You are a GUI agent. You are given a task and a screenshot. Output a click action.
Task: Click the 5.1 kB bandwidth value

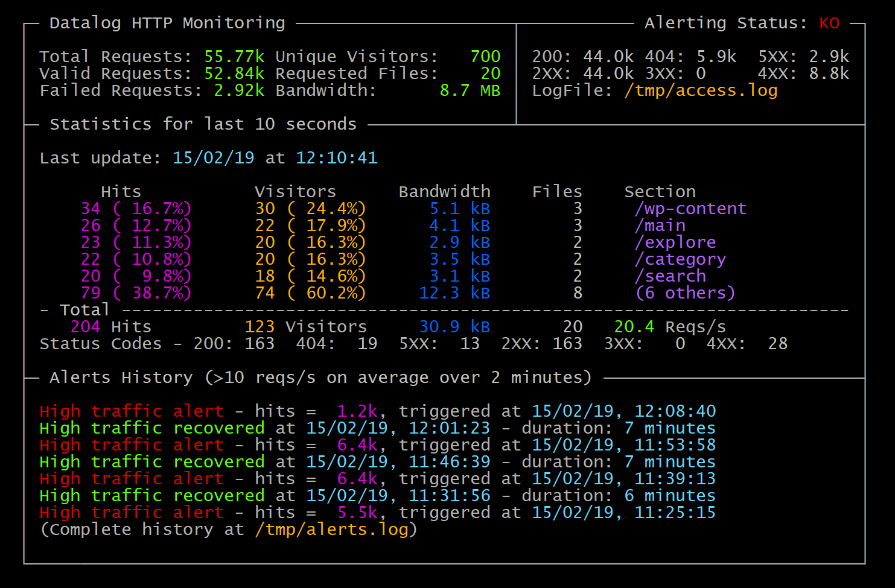[x=460, y=209]
